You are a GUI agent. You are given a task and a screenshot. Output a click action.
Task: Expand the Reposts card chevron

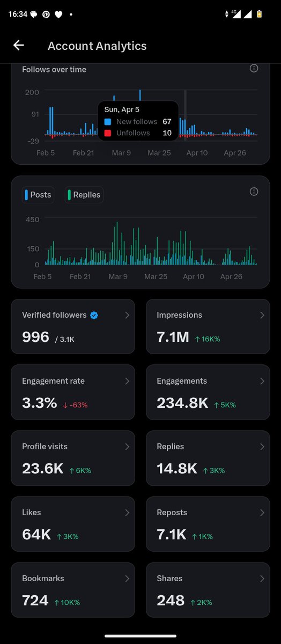pyautogui.click(x=262, y=513)
